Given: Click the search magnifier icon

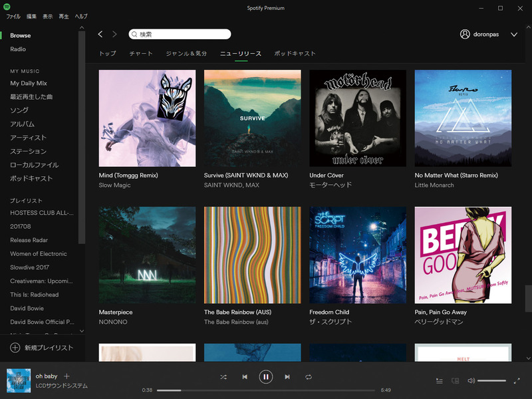Looking at the screenshot, I should 133,33.
